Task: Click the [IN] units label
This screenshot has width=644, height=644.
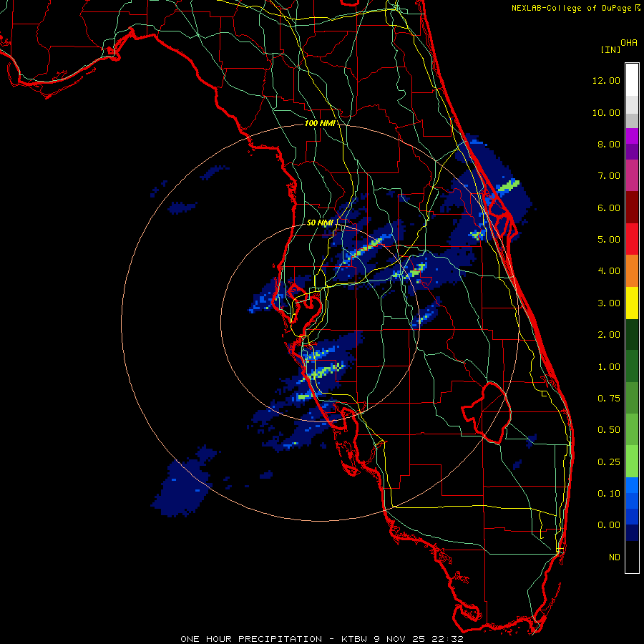Action: (x=610, y=49)
